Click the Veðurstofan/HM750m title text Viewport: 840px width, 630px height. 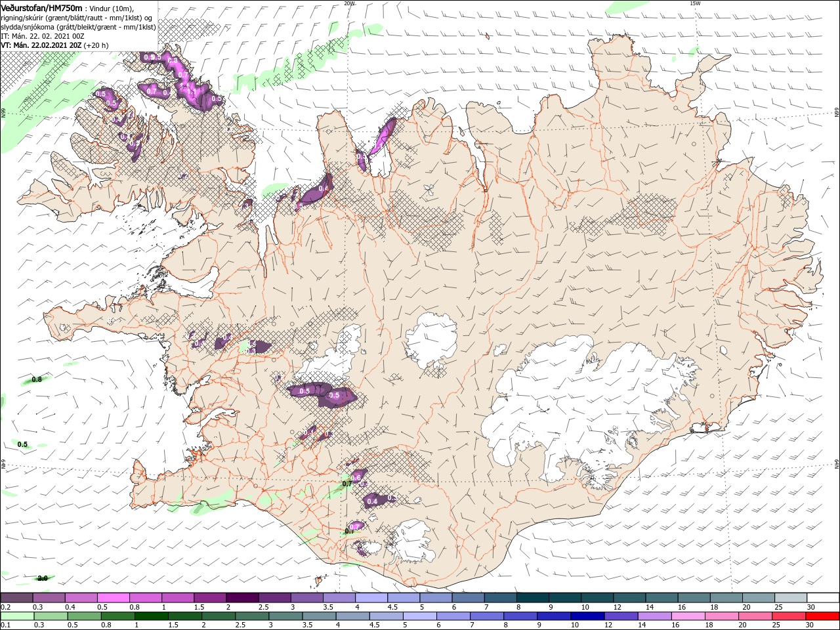pos(42,7)
